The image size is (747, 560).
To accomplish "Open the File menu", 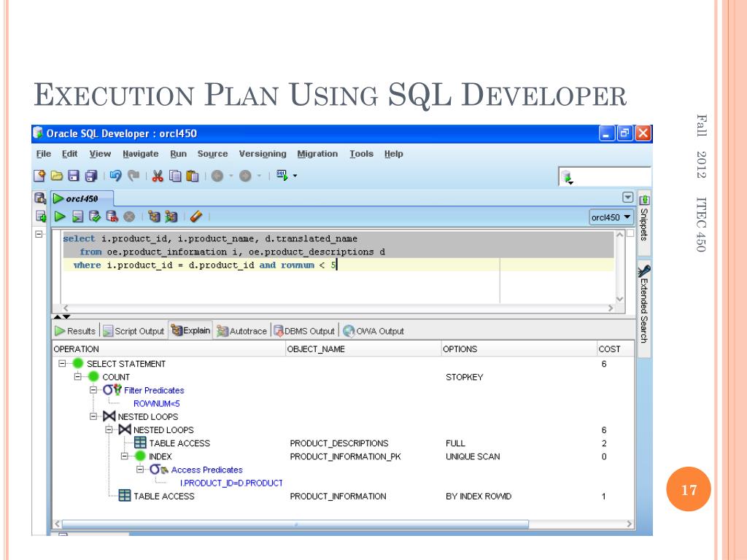I will pos(43,154).
